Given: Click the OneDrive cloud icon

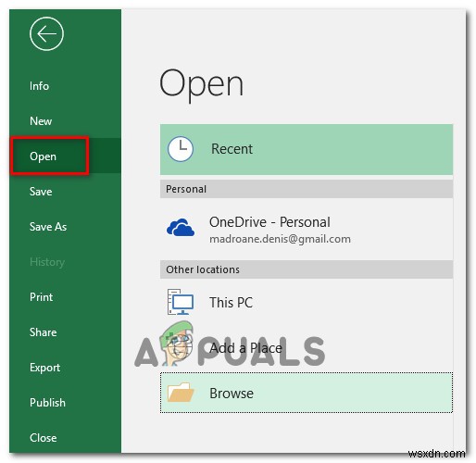Looking at the screenshot, I should coord(181,227).
